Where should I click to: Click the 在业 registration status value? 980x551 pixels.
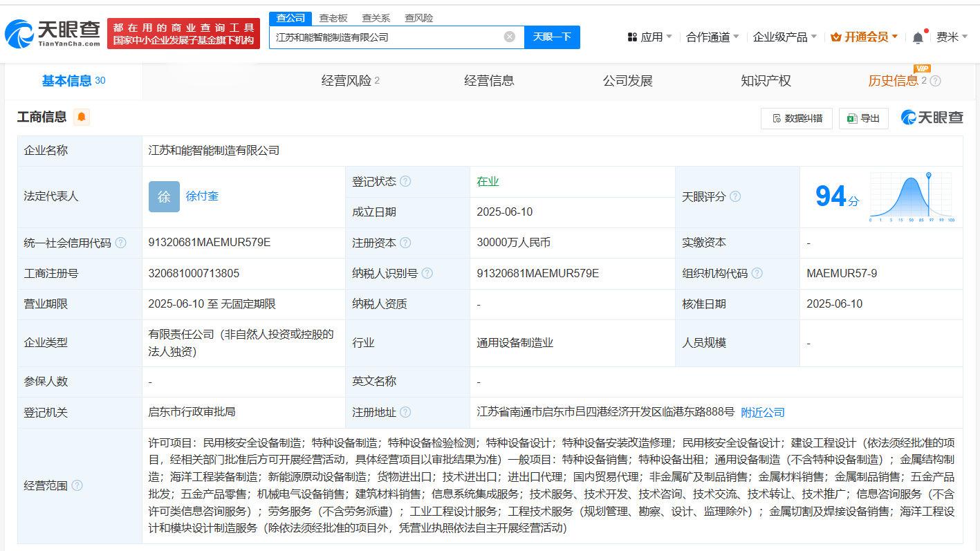(x=488, y=181)
